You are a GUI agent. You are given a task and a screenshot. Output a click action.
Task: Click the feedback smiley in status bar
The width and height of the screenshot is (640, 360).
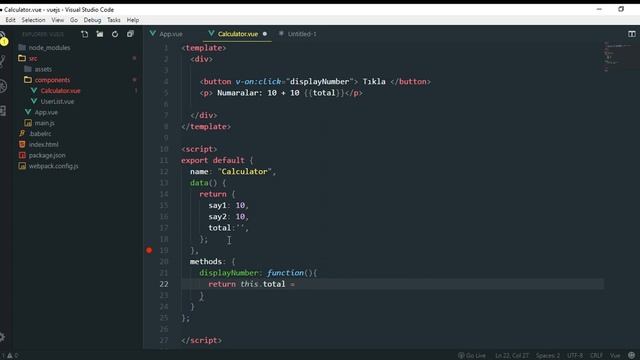[631, 356]
